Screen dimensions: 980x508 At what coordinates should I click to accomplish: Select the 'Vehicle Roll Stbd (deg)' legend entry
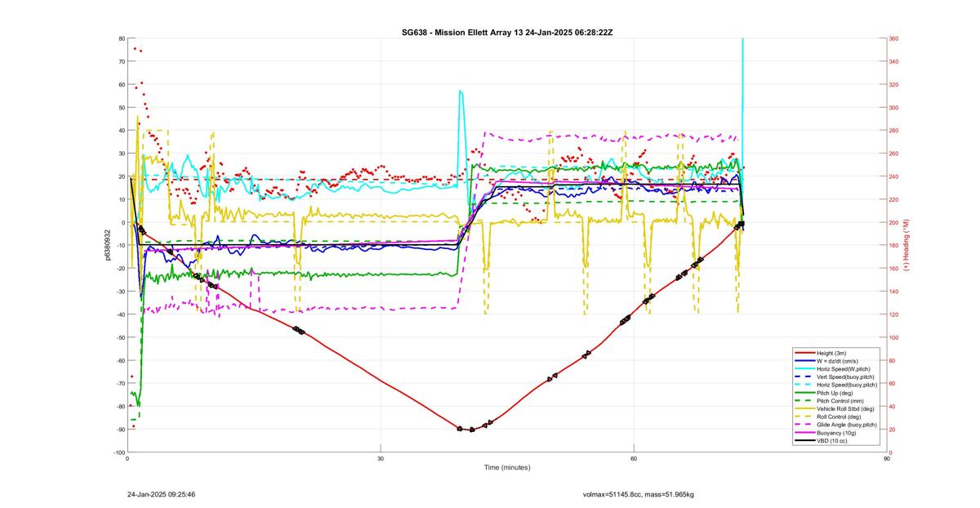click(833, 408)
